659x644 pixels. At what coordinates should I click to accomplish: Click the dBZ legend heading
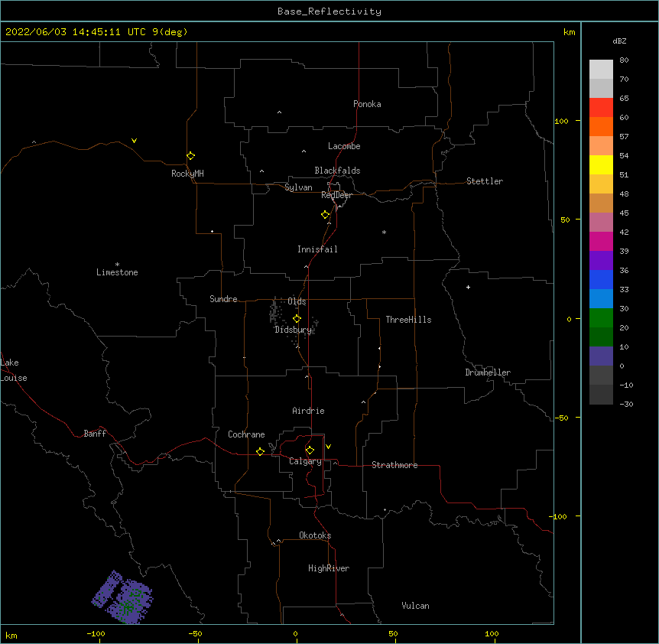pyautogui.click(x=619, y=41)
